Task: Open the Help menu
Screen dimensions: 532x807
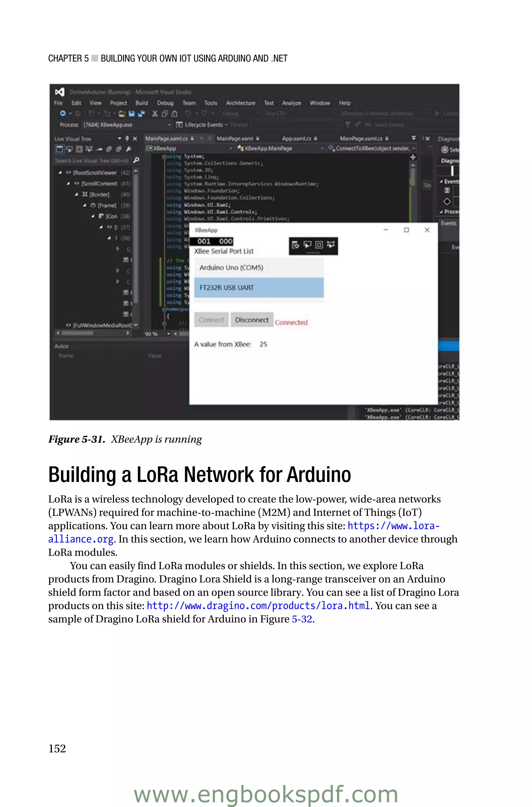Action: [345, 103]
